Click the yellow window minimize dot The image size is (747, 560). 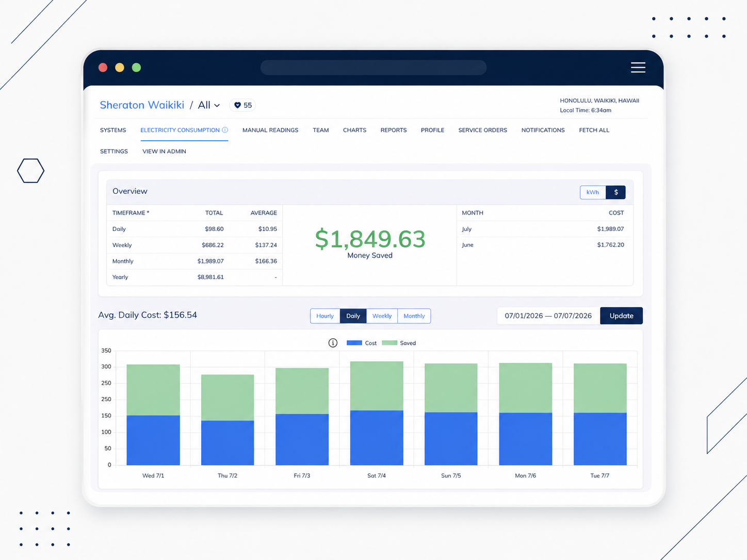pos(120,68)
